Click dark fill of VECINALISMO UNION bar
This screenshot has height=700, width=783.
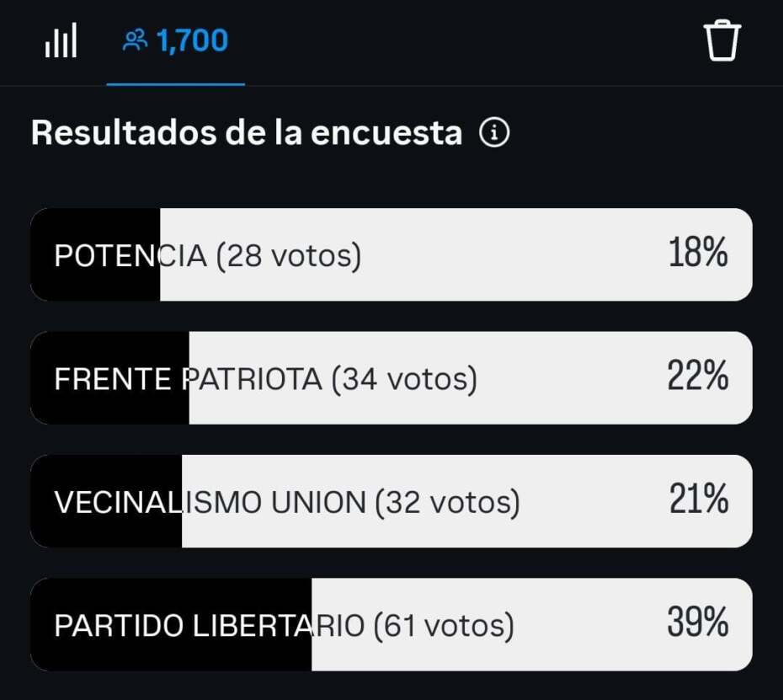pyautogui.click(x=106, y=501)
